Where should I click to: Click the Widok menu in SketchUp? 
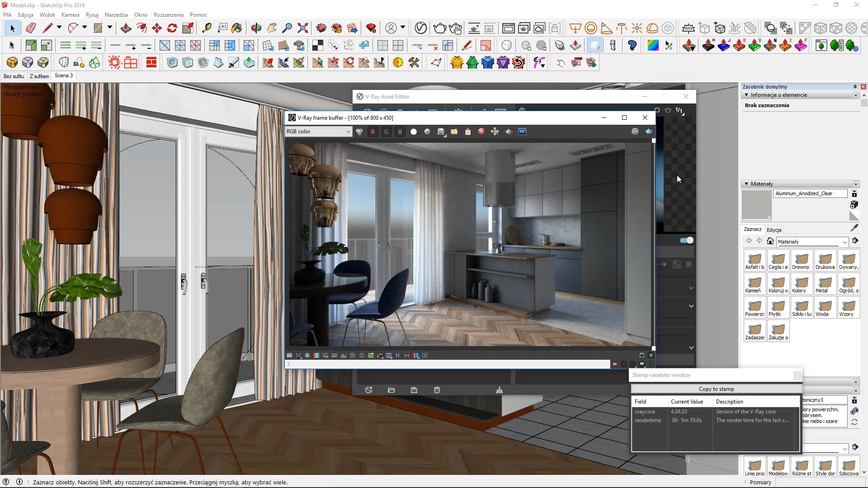(x=47, y=14)
